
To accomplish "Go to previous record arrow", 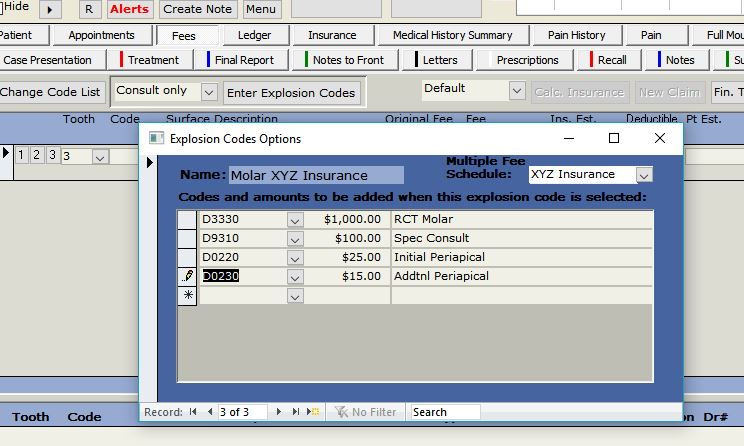I will tap(210, 412).
